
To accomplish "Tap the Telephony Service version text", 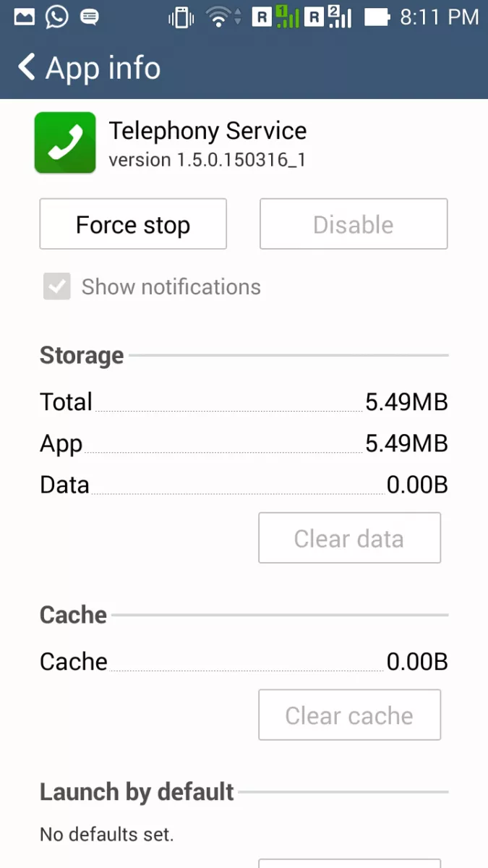I will (x=207, y=160).
